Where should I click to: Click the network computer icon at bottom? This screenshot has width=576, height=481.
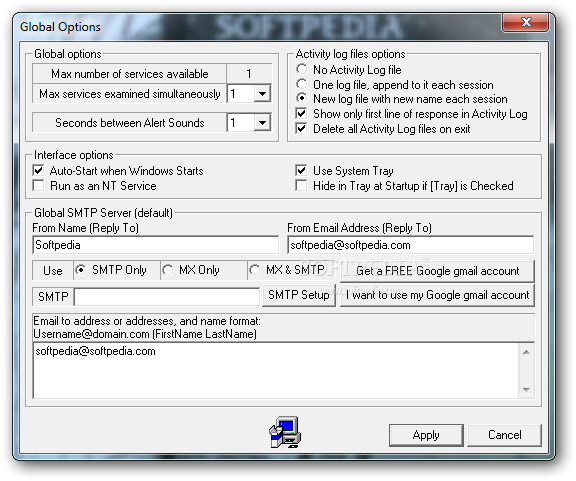coord(285,432)
